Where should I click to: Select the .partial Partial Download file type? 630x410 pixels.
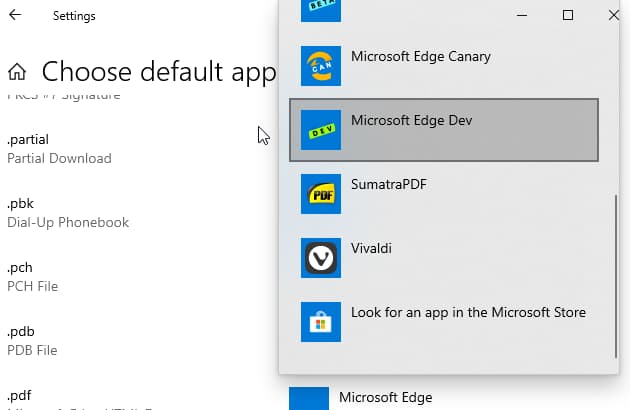click(59, 148)
